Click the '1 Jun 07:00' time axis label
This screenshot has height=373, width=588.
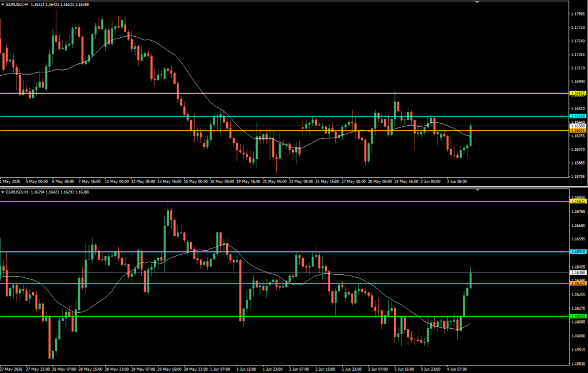[x=220, y=369]
